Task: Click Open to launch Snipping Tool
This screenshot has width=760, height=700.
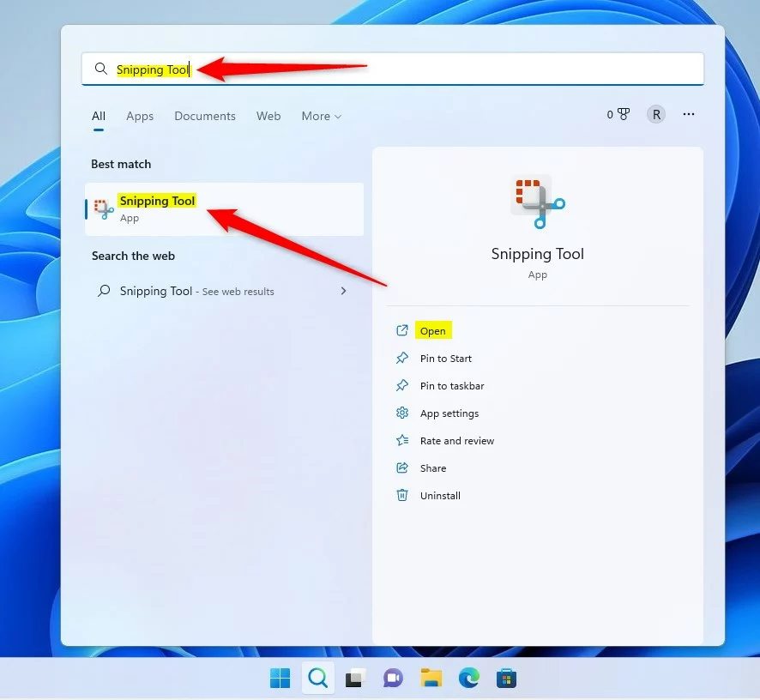Action: coord(433,330)
